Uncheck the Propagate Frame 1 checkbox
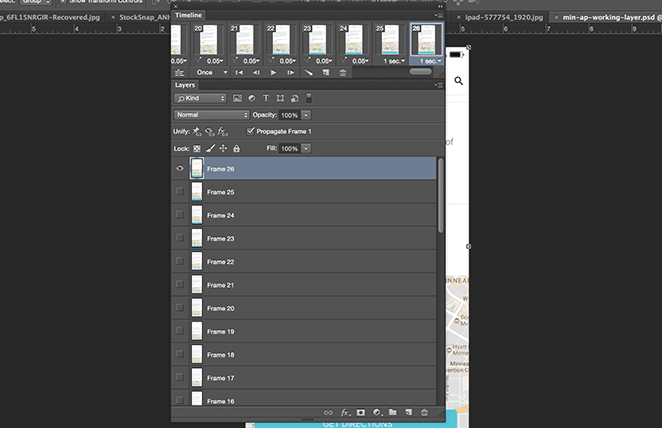This screenshot has width=662, height=428. (x=250, y=131)
